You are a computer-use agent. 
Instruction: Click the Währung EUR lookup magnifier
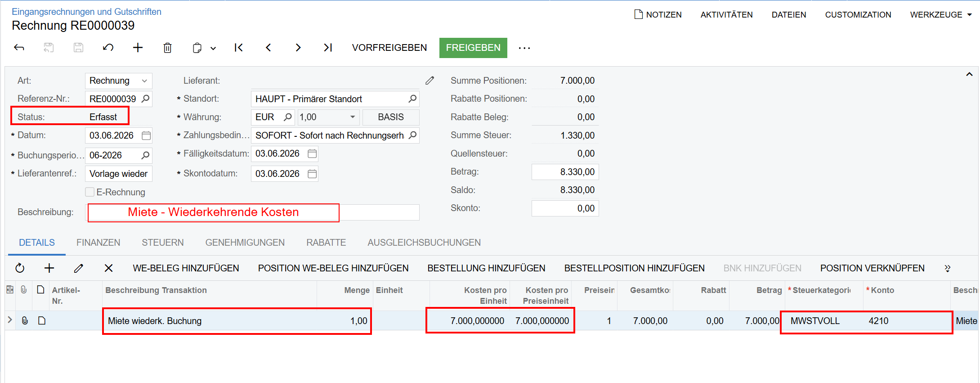coord(288,117)
